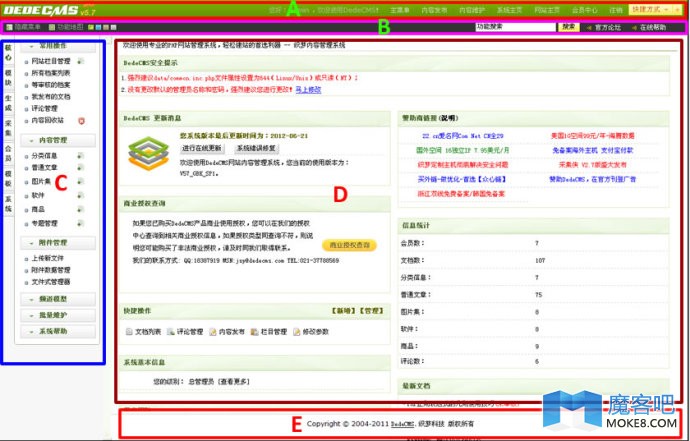Click the add icon beside 网站栏目管理
This screenshot has width=690, height=441.
(80, 62)
